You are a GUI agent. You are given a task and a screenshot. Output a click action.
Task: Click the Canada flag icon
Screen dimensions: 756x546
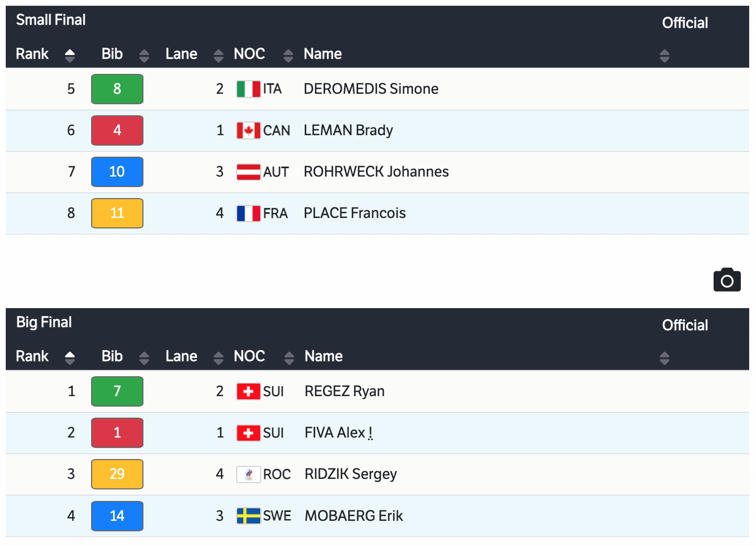point(248,130)
